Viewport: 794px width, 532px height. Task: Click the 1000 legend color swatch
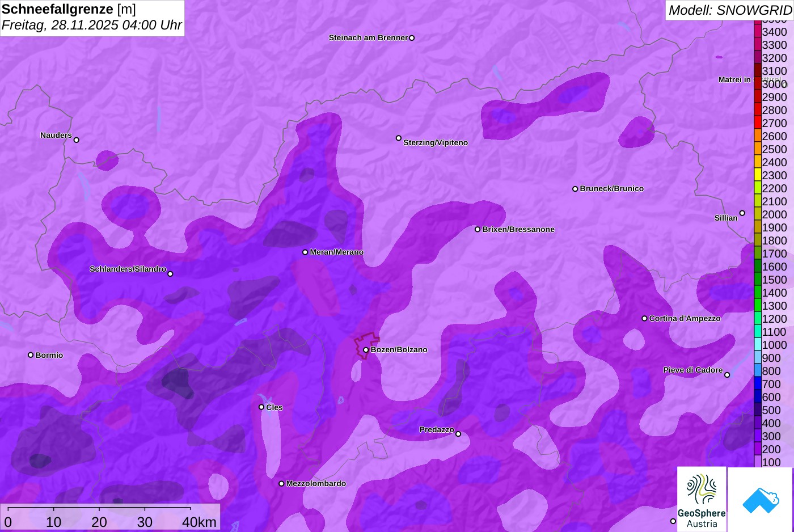[x=757, y=344]
